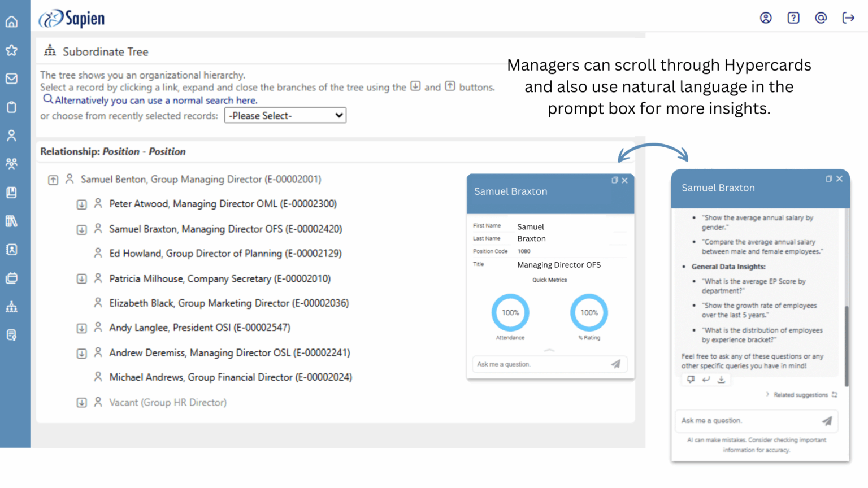Download the AI response in the Hypercard
Image resolution: width=868 pixels, height=488 pixels.
pos(722,380)
